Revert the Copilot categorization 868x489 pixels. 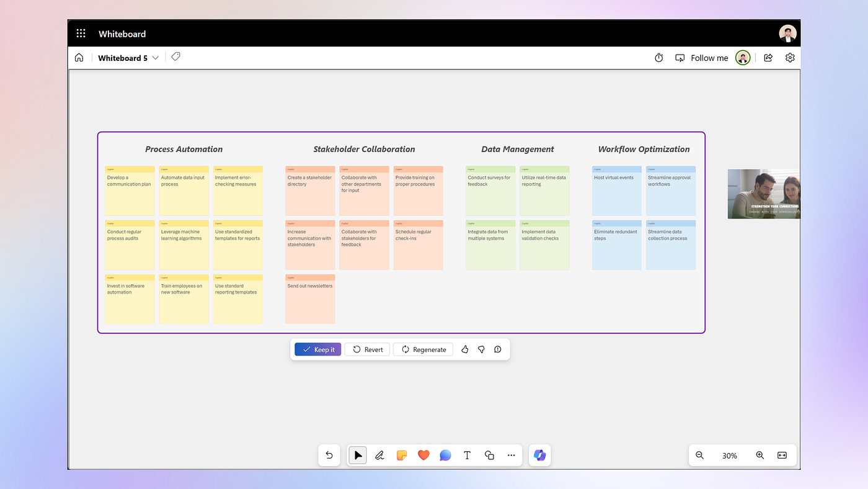tap(368, 349)
